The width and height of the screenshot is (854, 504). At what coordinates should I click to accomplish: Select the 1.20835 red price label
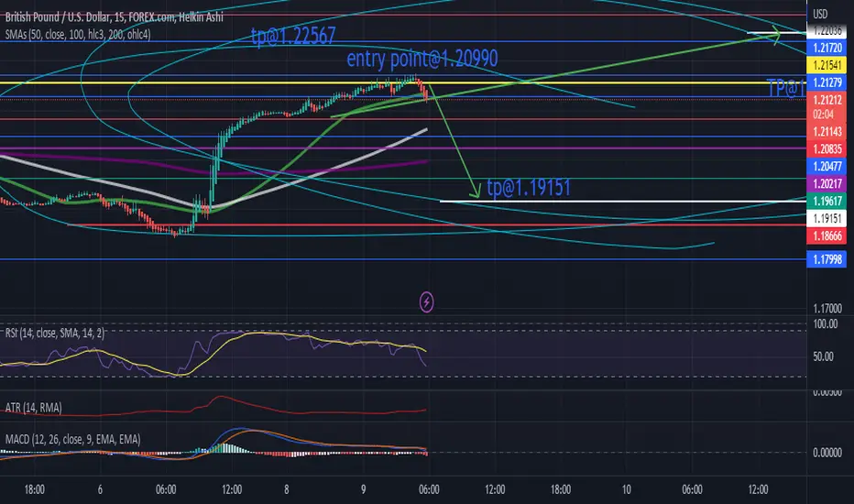[827, 149]
